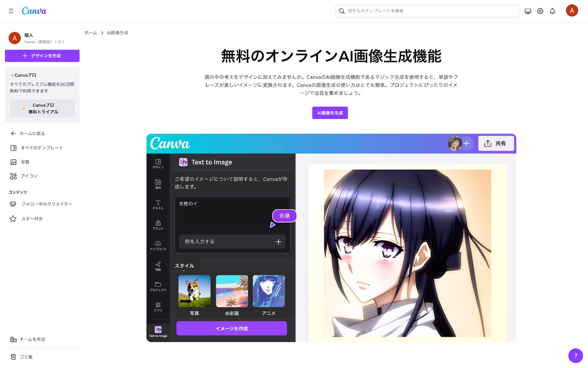Click the heart icon for フォロー中のクリエイター
This screenshot has width=588, height=368.
pyautogui.click(x=13, y=204)
